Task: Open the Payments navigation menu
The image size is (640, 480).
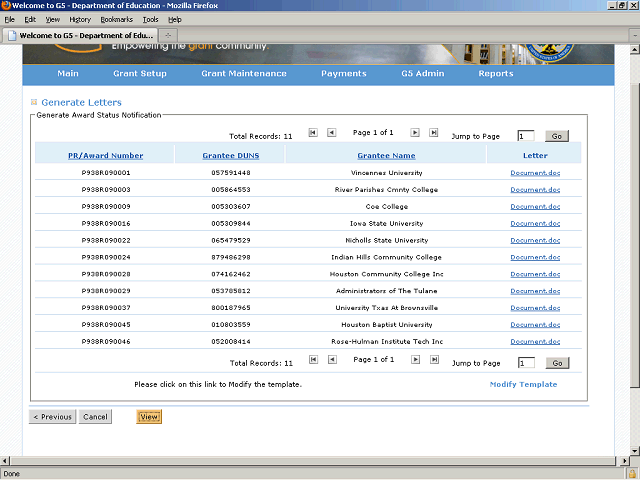Action: (343, 73)
